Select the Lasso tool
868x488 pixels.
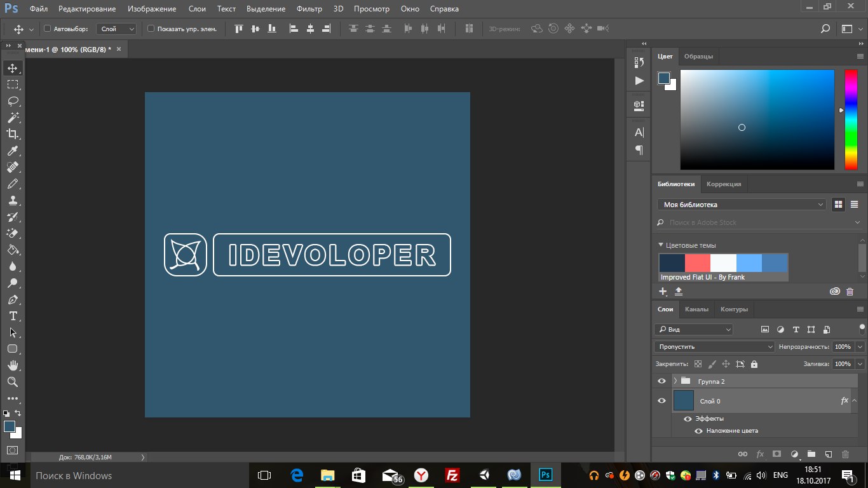[x=13, y=101]
